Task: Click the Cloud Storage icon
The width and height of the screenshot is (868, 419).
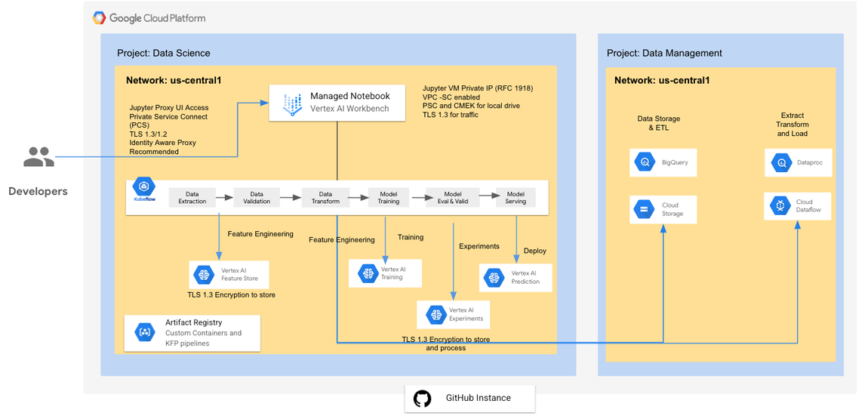Action: 645,209
